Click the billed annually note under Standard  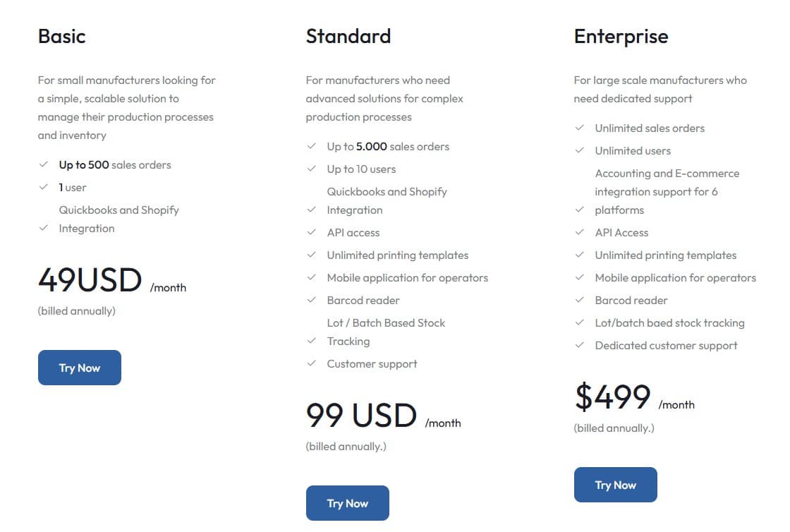click(x=346, y=446)
